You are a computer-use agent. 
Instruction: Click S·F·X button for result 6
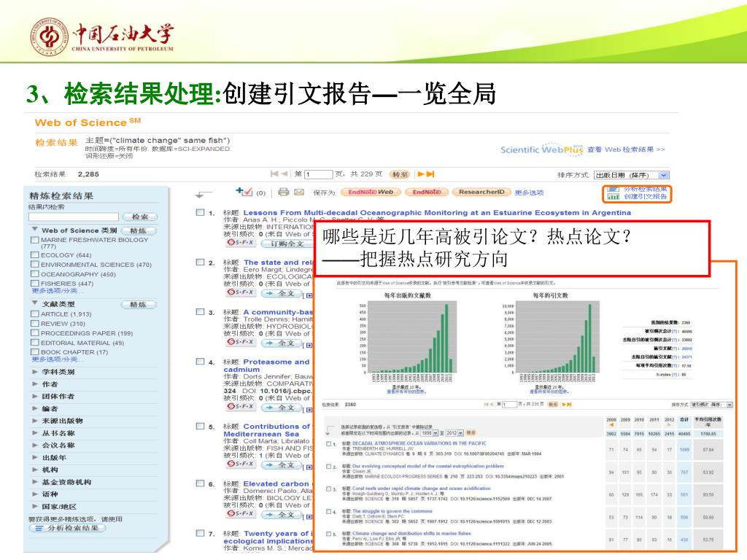click(x=241, y=513)
